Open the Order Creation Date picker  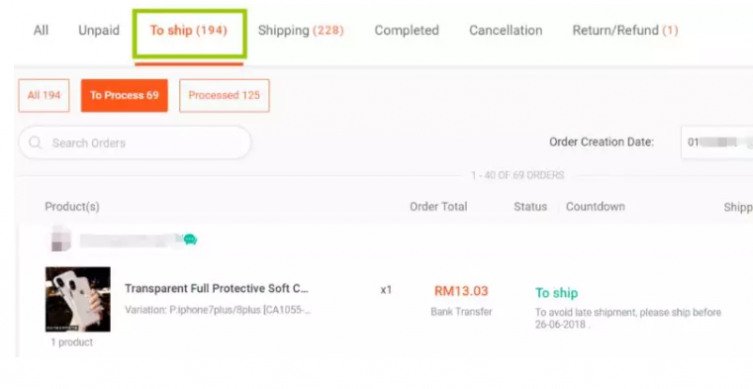[717, 142]
